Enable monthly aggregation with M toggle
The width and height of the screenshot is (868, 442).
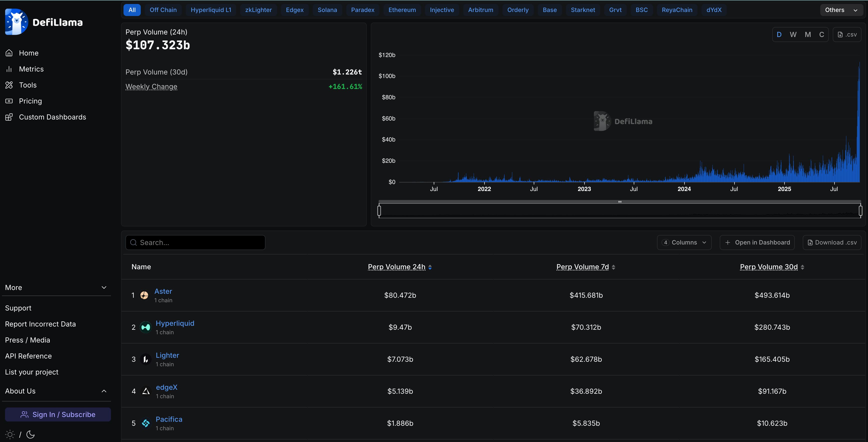pyautogui.click(x=808, y=34)
